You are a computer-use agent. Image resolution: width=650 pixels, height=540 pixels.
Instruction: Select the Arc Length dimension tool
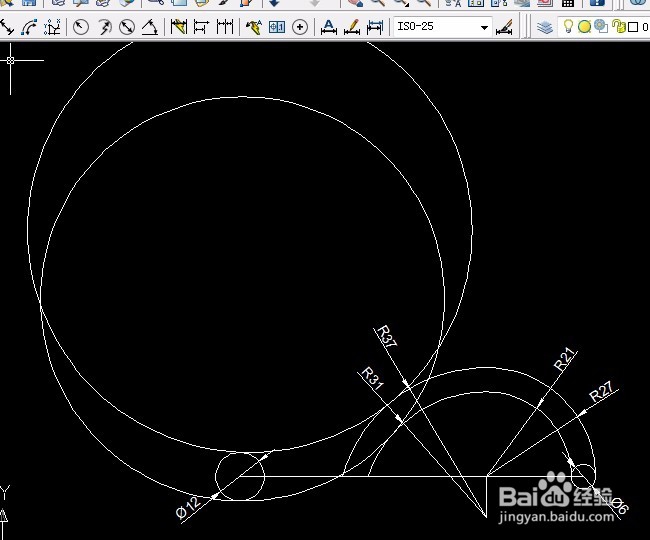pyautogui.click(x=29, y=27)
